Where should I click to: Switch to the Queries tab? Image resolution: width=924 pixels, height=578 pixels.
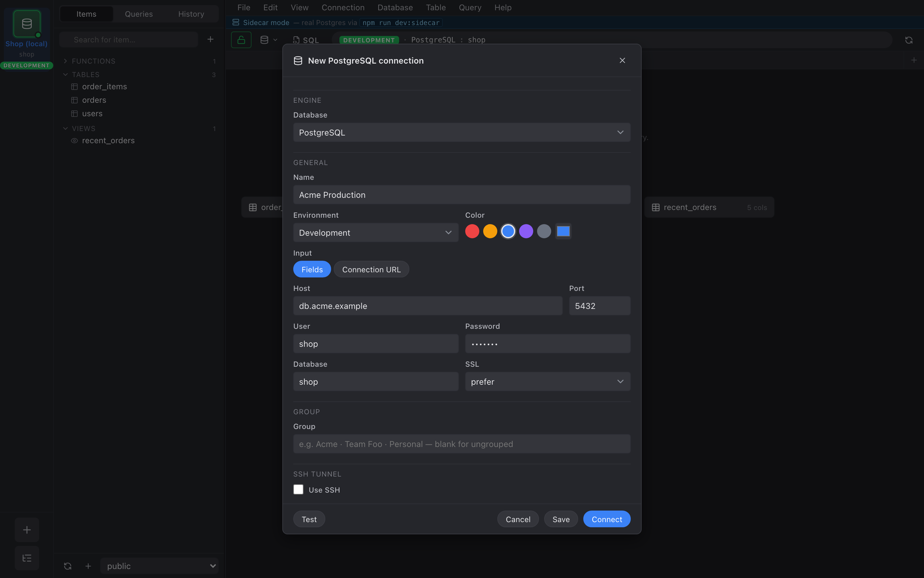[139, 14]
